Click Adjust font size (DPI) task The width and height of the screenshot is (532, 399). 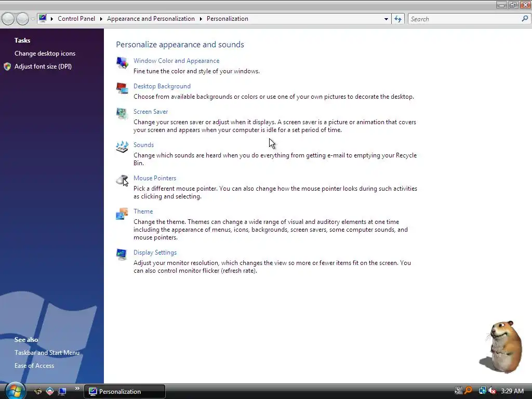43,66
